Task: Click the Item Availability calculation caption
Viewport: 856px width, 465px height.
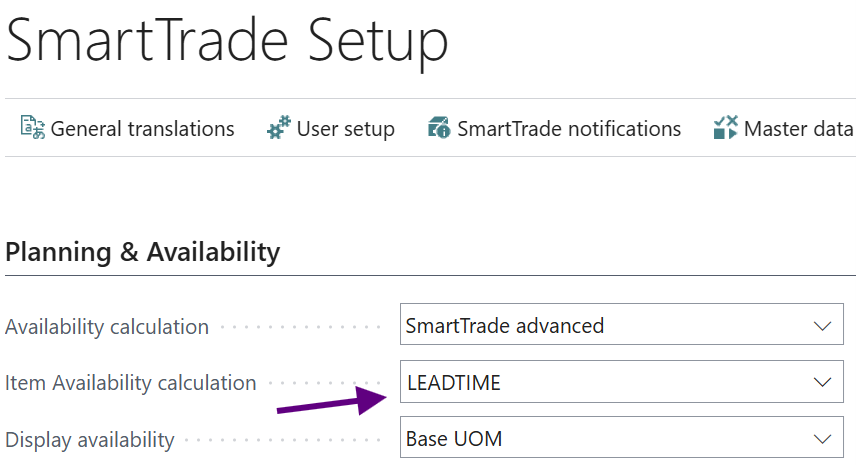Action: [131, 383]
